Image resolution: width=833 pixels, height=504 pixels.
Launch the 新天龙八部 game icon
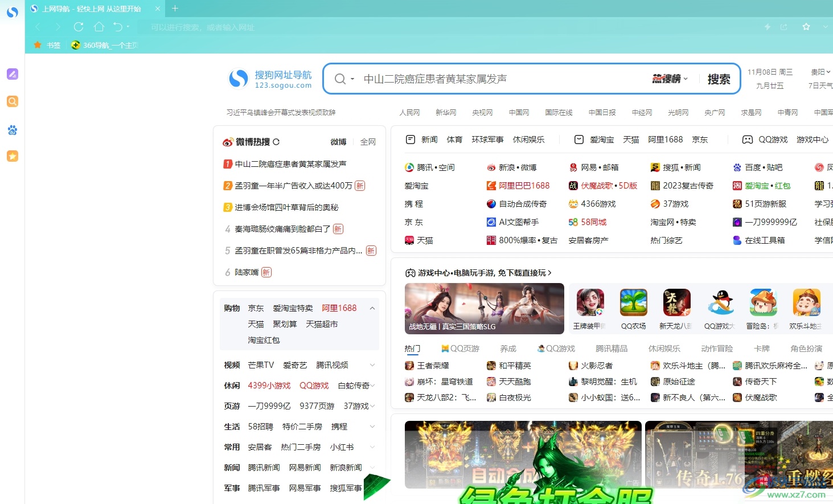tap(676, 302)
